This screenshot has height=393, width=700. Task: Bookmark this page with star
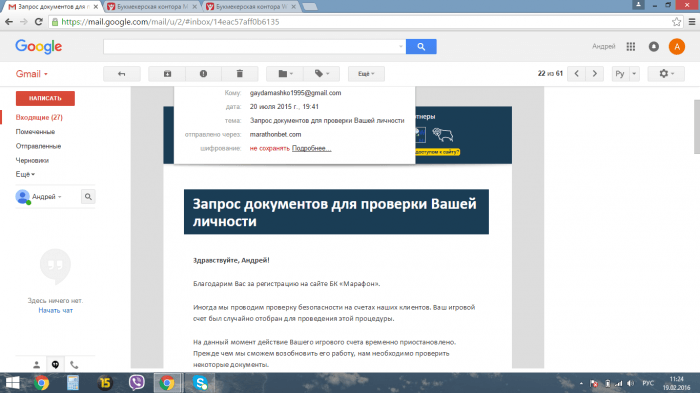tap(676, 21)
